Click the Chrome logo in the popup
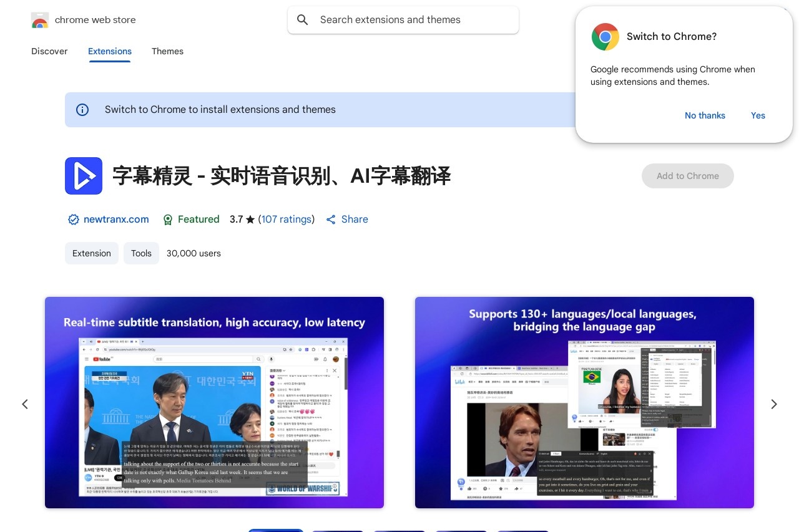This screenshot has width=799, height=532. pyautogui.click(x=605, y=37)
